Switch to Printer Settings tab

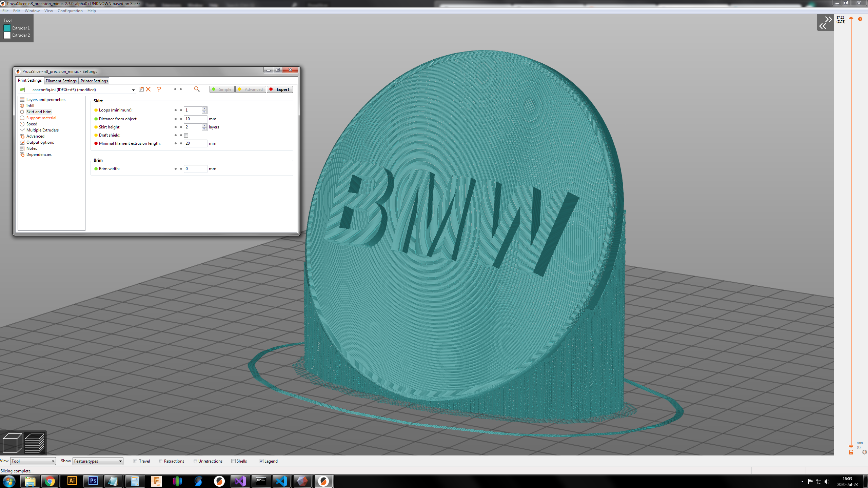pyautogui.click(x=93, y=80)
